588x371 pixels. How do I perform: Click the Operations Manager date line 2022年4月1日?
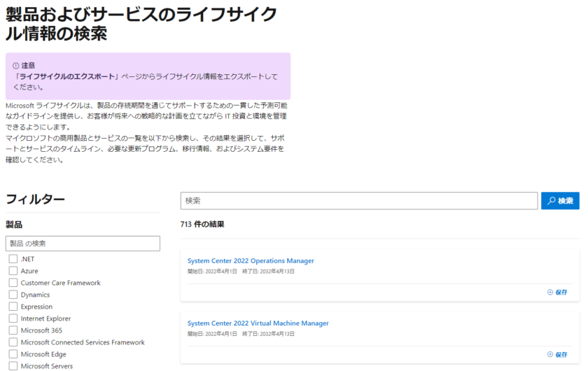point(212,271)
